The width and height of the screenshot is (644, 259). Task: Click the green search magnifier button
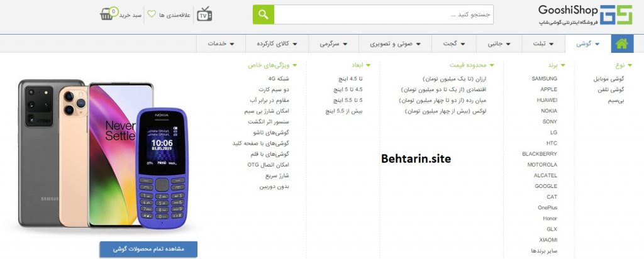click(264, 14)
